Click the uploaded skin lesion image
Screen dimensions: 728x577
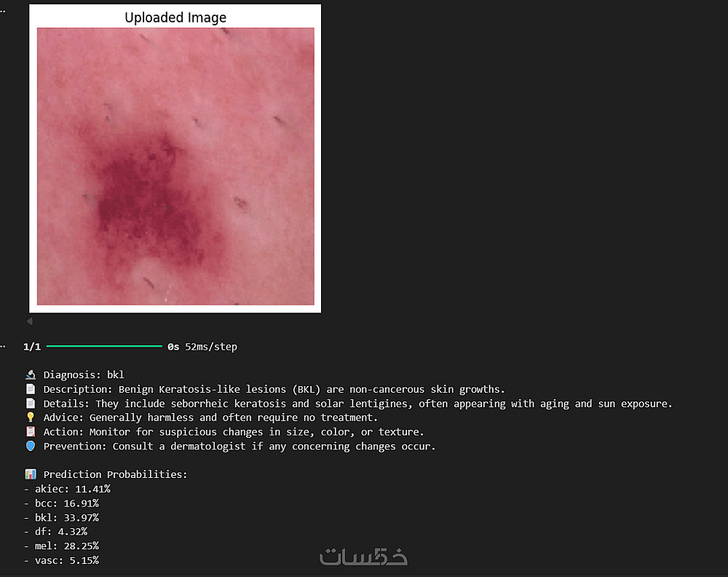pyautogui.click(x=175, y=166)
